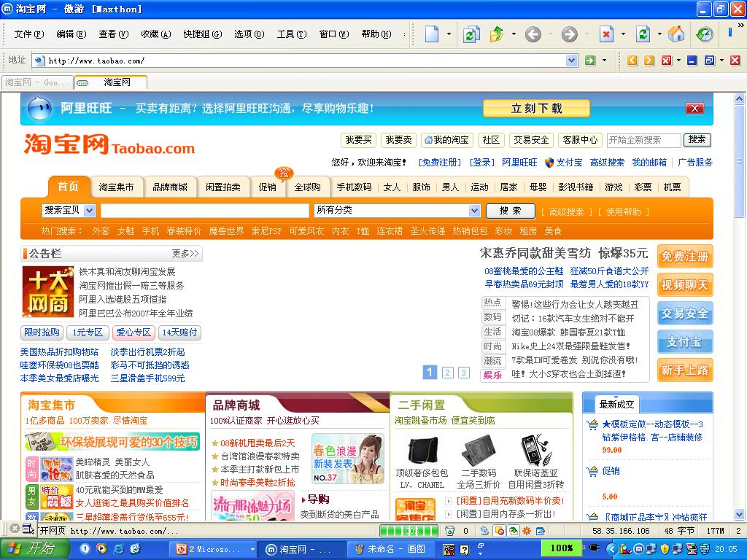
Task: Click the green page loading progress bar
Action: click(x=409, y=531)
